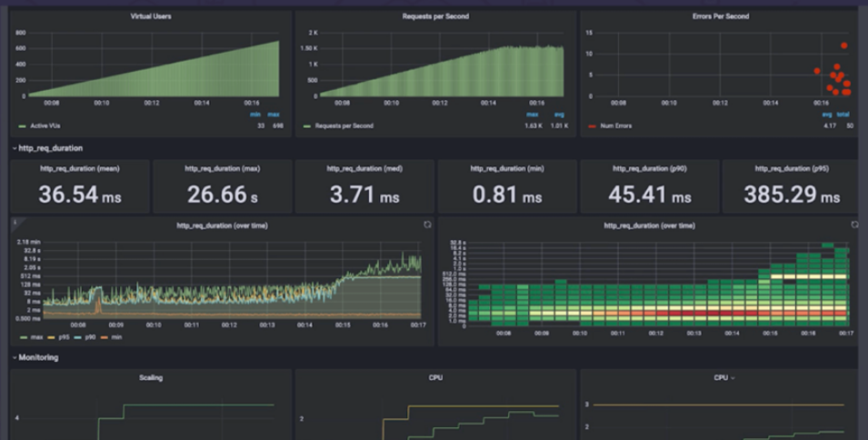868x440 pixels.
Task: Toggle Requests per Second legend series
Action: (344, 126)
